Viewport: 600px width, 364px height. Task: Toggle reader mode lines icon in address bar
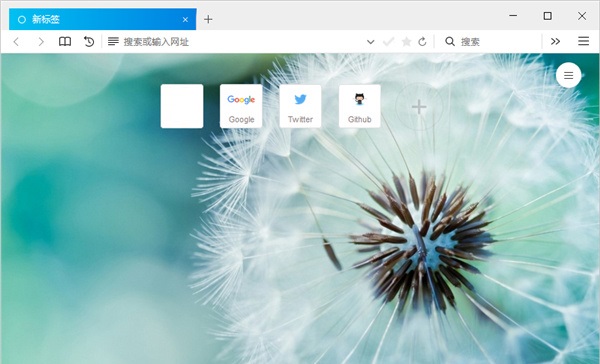point(113,41)
